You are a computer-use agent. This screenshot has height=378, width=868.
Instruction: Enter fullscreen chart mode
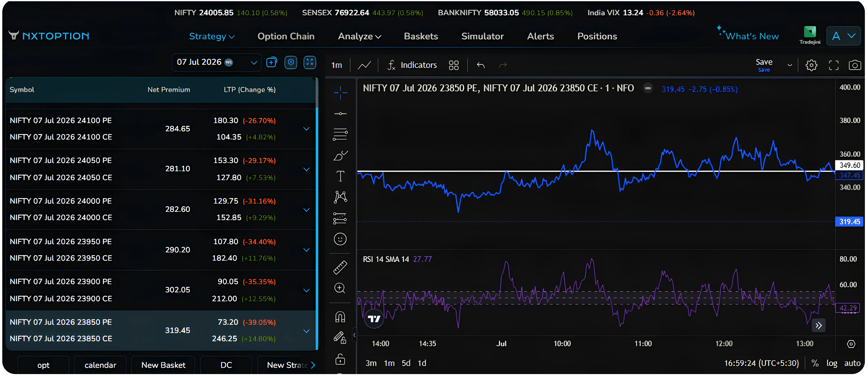[x=834, y=65]
